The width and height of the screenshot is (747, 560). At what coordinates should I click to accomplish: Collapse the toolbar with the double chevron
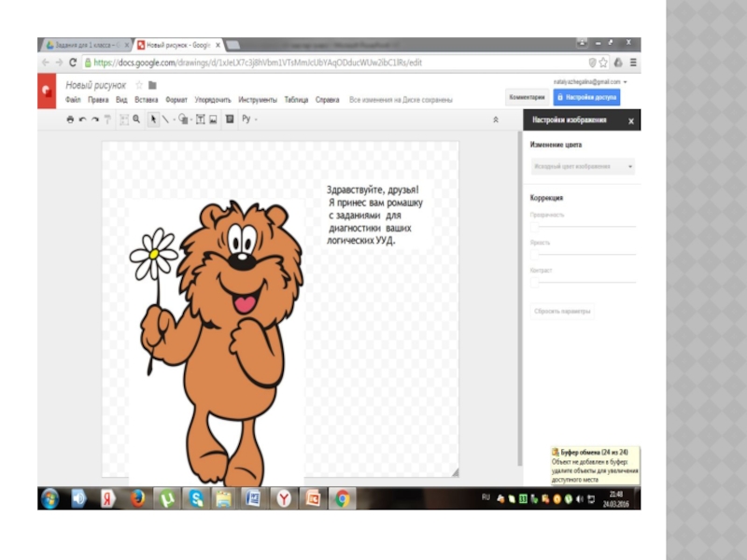tap(495, 119)
